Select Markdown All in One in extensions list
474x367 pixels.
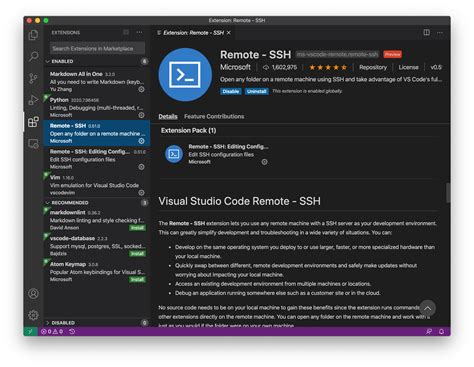97,82
